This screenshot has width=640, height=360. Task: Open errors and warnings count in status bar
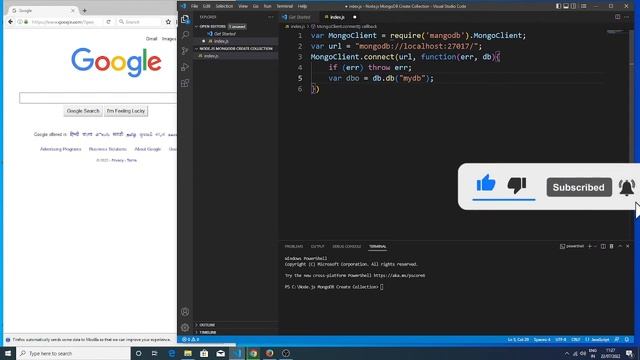[191, 340]
